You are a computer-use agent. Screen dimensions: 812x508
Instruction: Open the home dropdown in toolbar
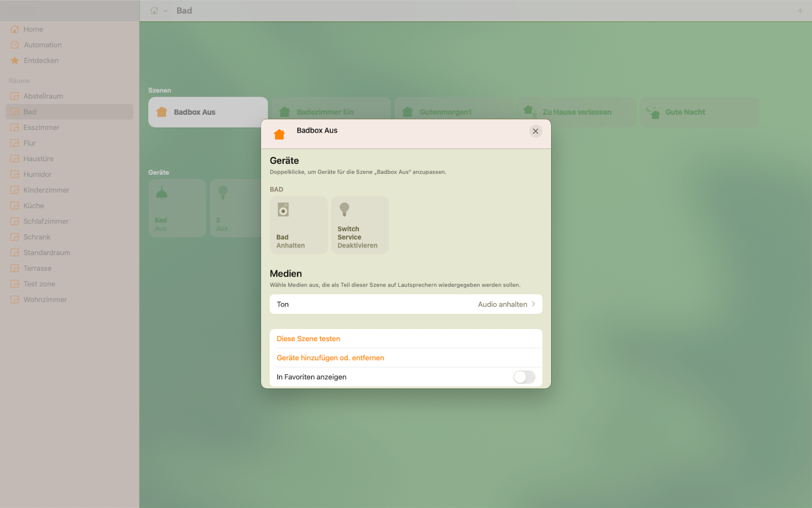click(x=158, y=11)
